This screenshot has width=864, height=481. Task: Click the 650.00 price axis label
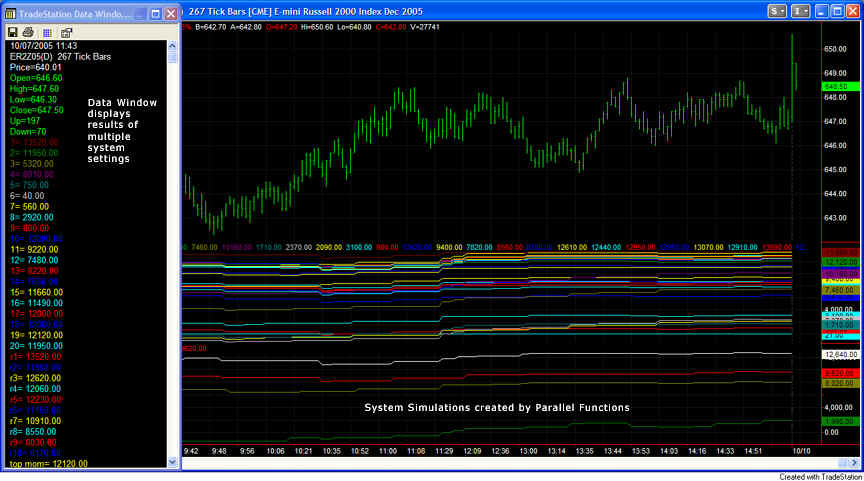coord(836,49)
